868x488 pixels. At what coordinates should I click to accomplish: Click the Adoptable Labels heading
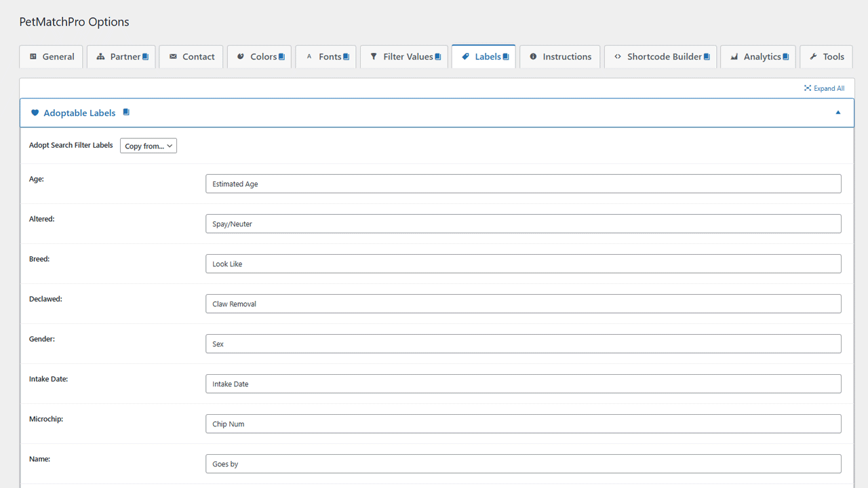point(79,113)
